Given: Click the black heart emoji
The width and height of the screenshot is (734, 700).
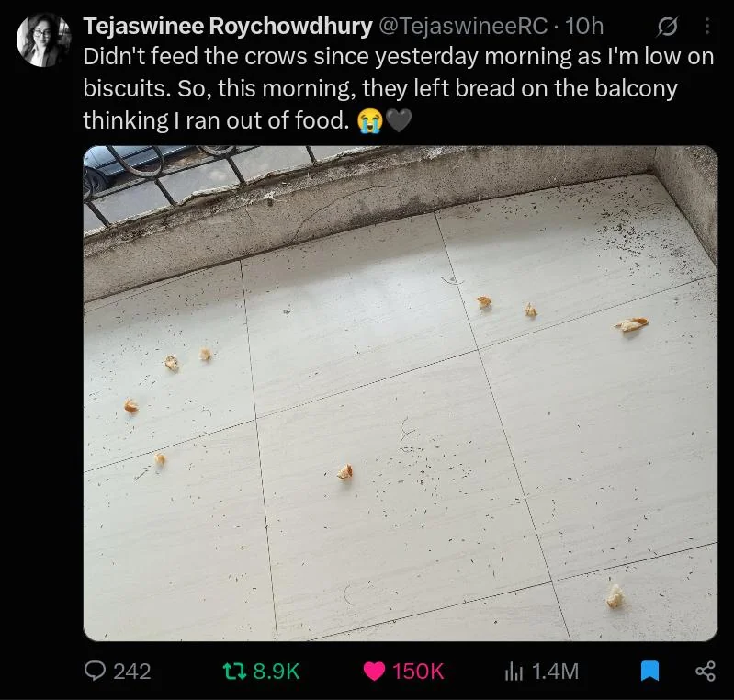Looking at the screenshot, I should coord(399,120).
